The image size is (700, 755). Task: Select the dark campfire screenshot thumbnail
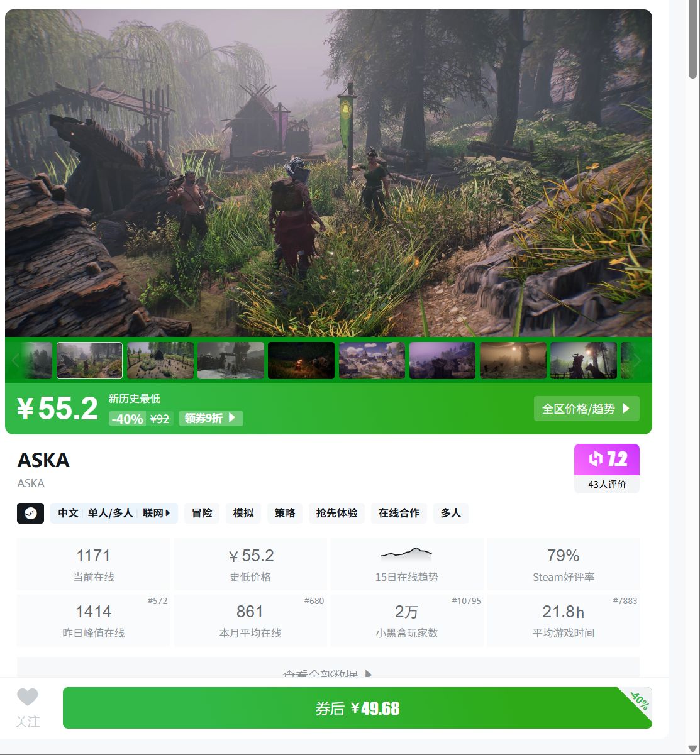click(x=301, y=360)
